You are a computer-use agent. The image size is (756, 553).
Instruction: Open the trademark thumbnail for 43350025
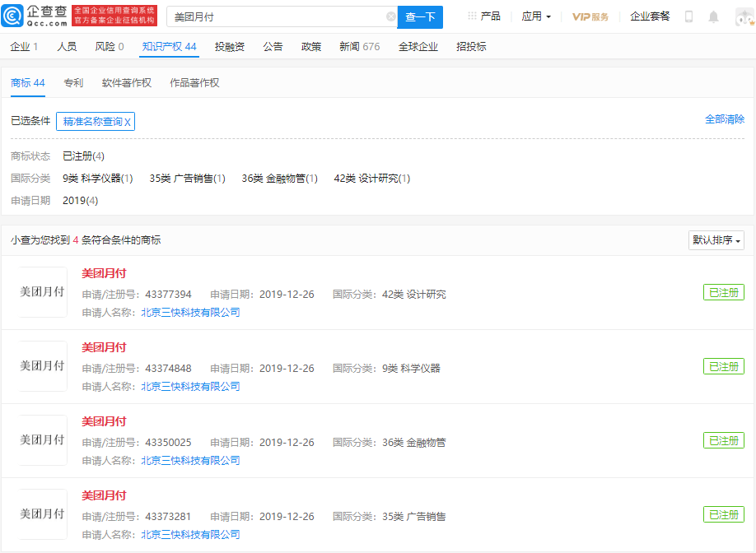(43, 440)
